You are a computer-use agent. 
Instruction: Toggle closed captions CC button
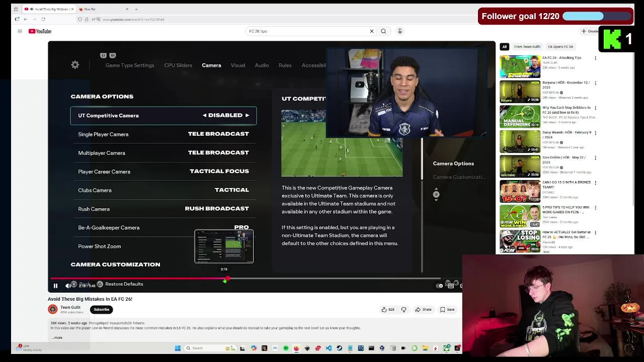pos(451,286)
